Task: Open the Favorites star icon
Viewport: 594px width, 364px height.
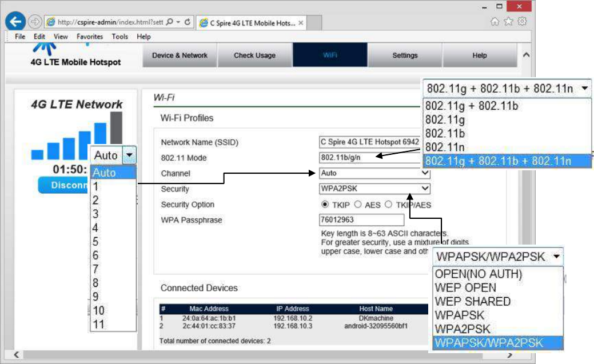Action: pyautogui.click(x=508, y=22)
